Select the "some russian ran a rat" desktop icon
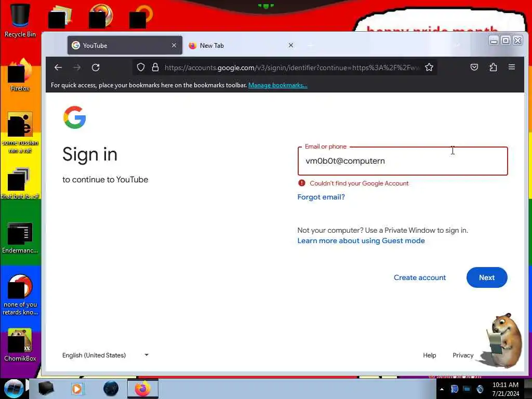 [20, 132]
